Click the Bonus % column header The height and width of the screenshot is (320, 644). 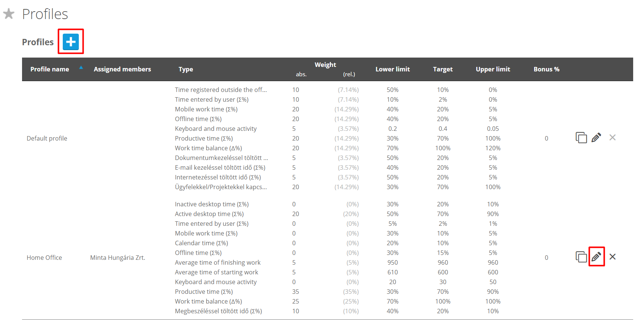546,69
